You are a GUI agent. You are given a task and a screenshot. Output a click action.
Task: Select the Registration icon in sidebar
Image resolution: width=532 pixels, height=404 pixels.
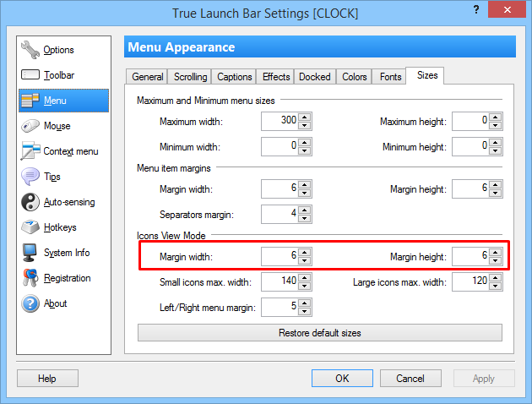(x=30, y=278)
